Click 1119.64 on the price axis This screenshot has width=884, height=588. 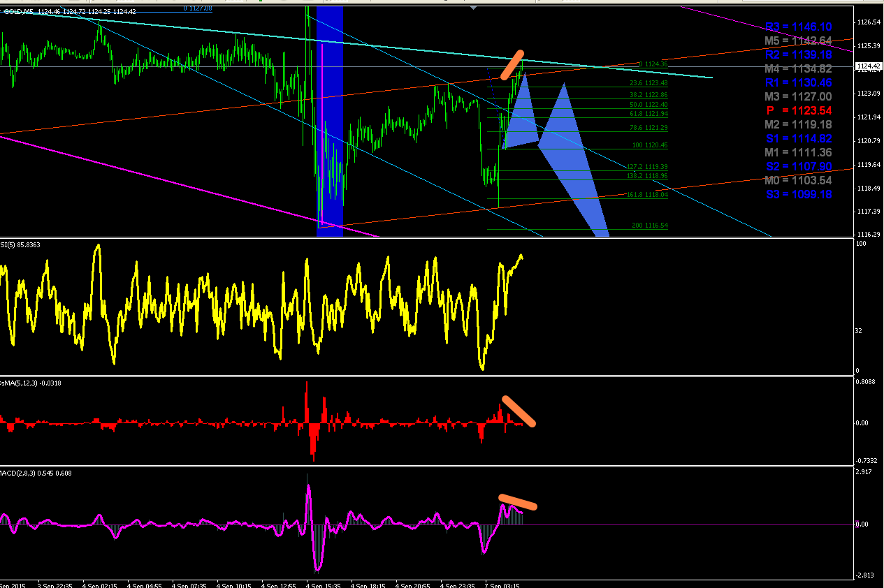tap(870, 165)
